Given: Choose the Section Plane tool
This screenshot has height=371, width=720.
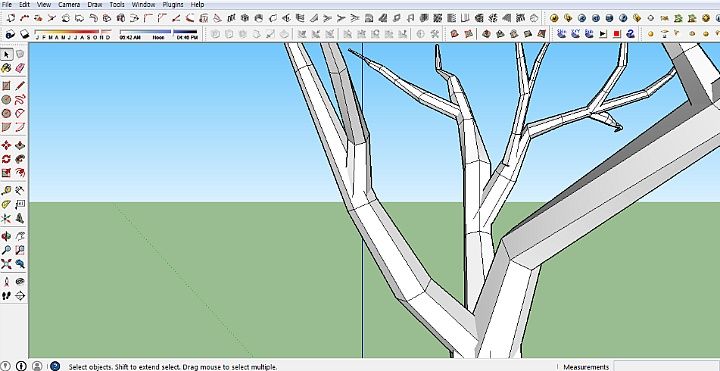Looking at the screenshot, I should point(20,296).
